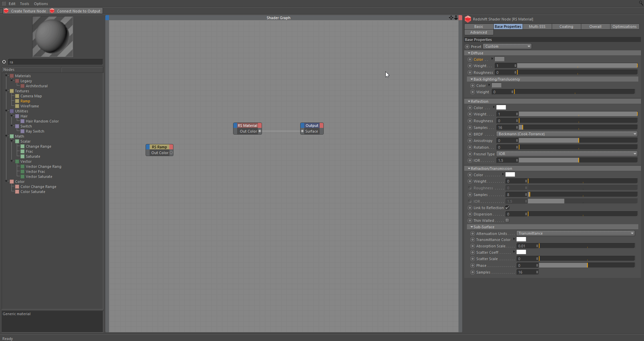Click the pan arrows icon in the Shader Graph header
644x341 pixels.
tap(451, 18)
